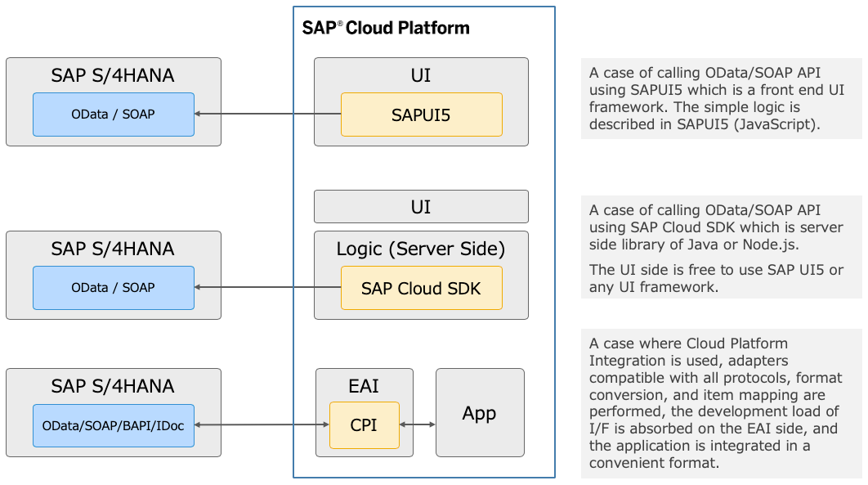Select the yellow SAP Cloud SDK box
868x485 pixels.
(421, 288)
